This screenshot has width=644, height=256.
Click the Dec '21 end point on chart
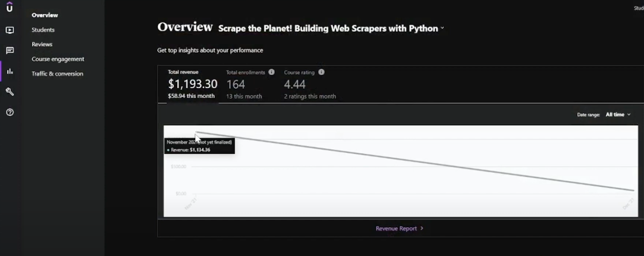pos(634,190)
